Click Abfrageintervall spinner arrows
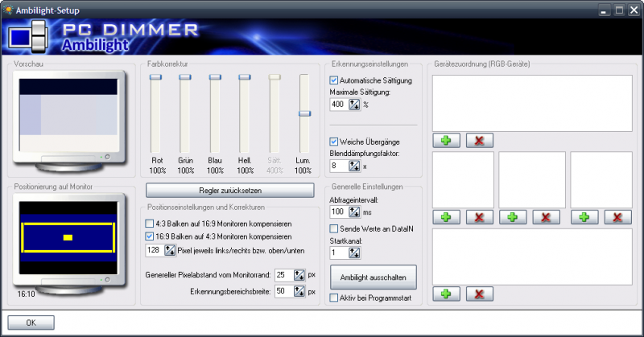The width and height of the screenshot is (644, 337). click(354, 212)
